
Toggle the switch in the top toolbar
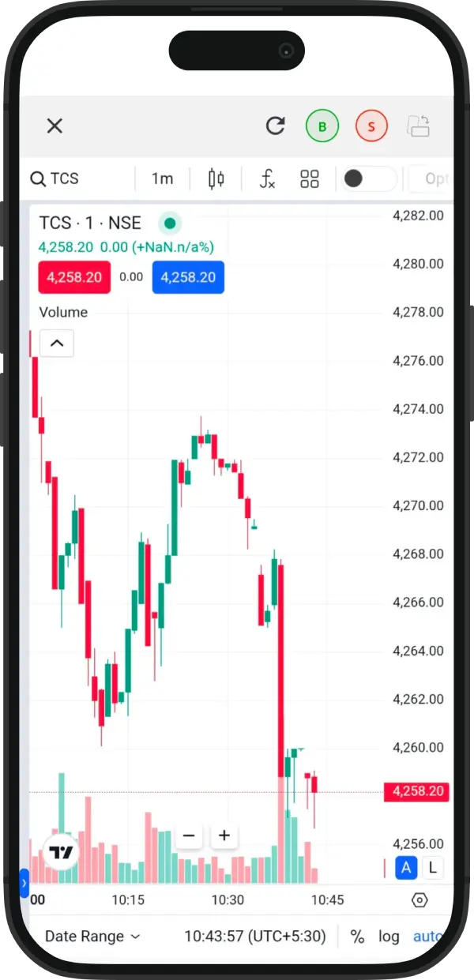368,178
